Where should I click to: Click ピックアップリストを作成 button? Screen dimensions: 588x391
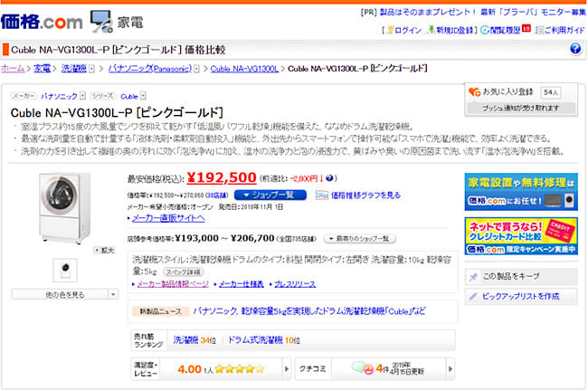coord(521,297)
